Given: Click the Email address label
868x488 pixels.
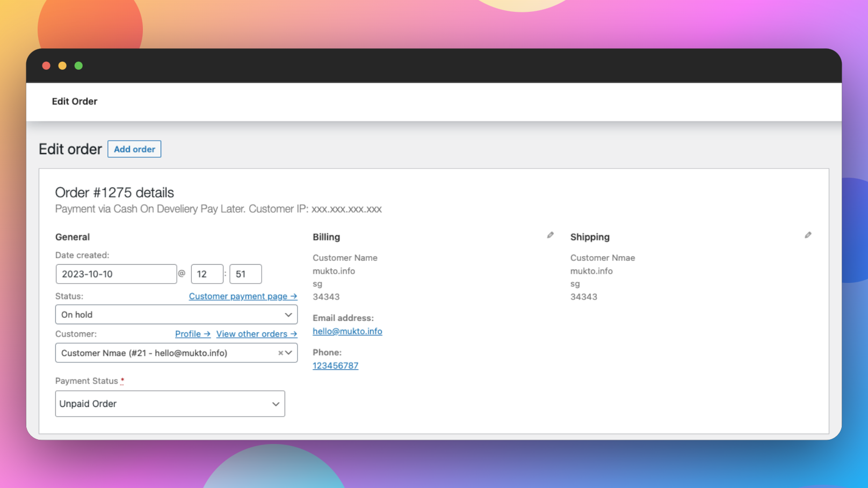Looking at the screenshot, I should pyautogui.click(x=343, y=318).
